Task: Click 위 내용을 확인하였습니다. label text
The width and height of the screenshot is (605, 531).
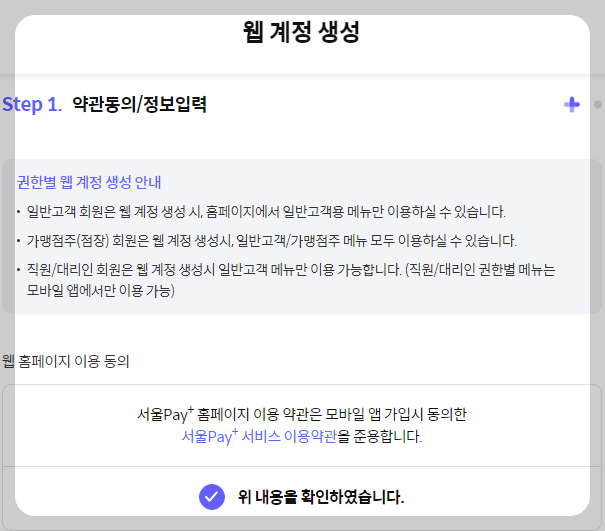Action: coord(321,497)
